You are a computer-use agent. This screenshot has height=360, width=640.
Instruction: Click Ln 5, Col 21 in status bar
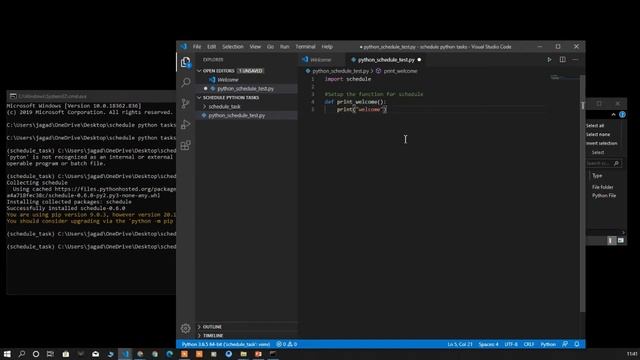(460, 344)
